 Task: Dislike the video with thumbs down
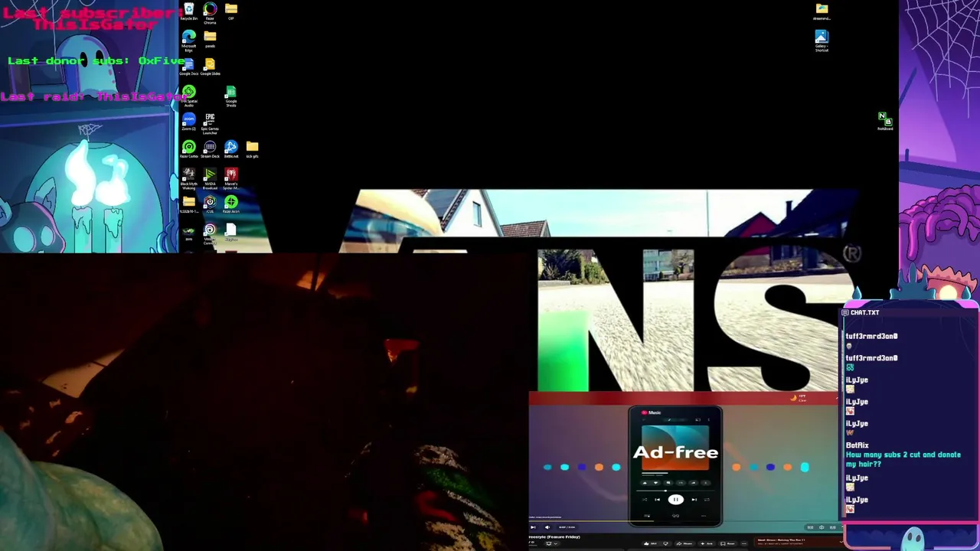click(x=666, y=543)
